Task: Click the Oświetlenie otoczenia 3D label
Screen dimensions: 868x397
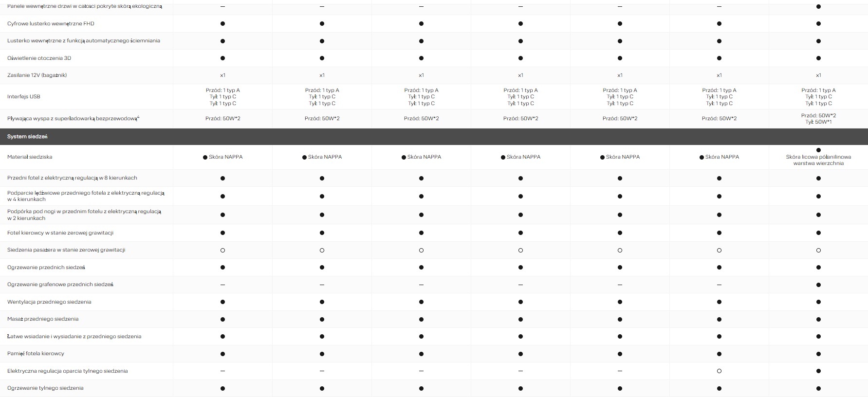Action: (x=39, y=58)
